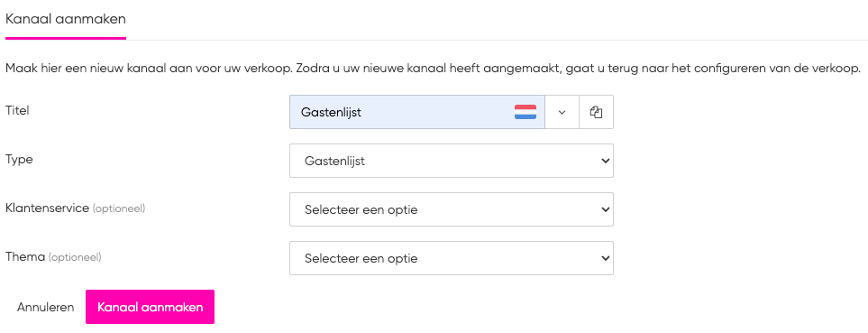Click the Titel field label

pyautogui.click(x=17, y=110)
